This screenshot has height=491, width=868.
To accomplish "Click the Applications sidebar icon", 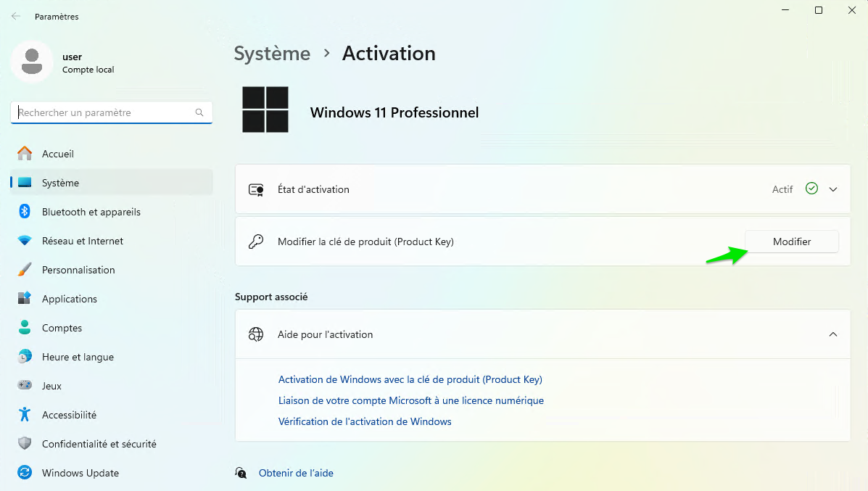I will 25,298.
